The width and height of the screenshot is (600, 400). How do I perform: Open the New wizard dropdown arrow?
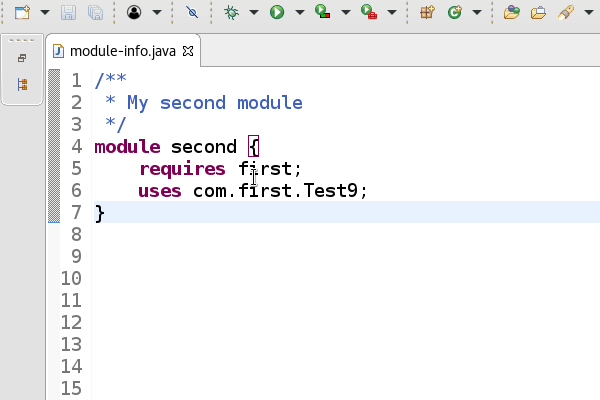45,13
